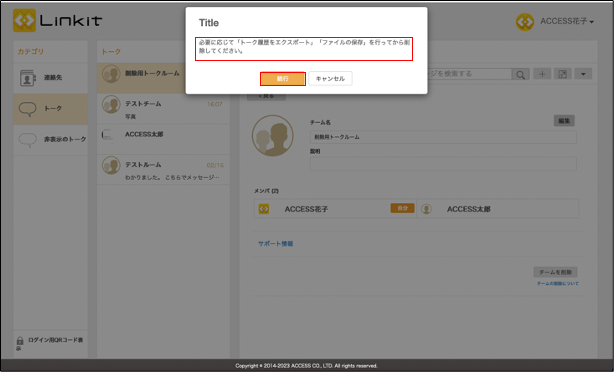
Task: Click the メンバ (2) heading
Action: click(x=266, y=191)
